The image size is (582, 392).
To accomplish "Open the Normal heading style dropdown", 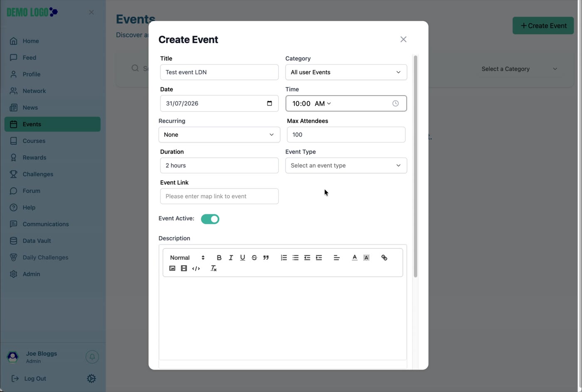I will (187, 257).
